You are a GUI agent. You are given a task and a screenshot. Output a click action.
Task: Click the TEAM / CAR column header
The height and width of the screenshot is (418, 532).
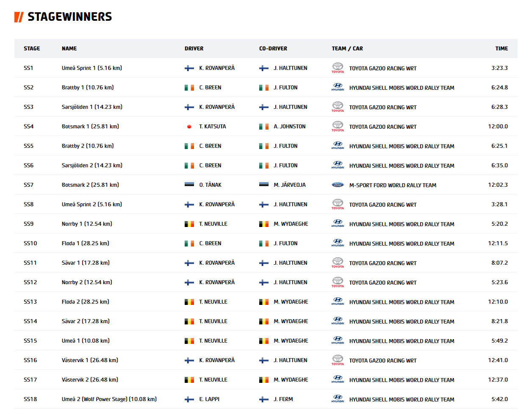347,49
